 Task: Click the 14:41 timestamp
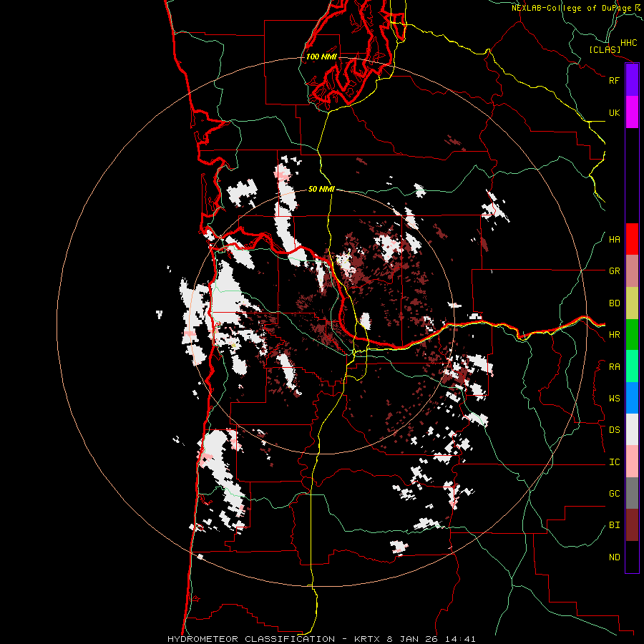(x=461, y=639)
